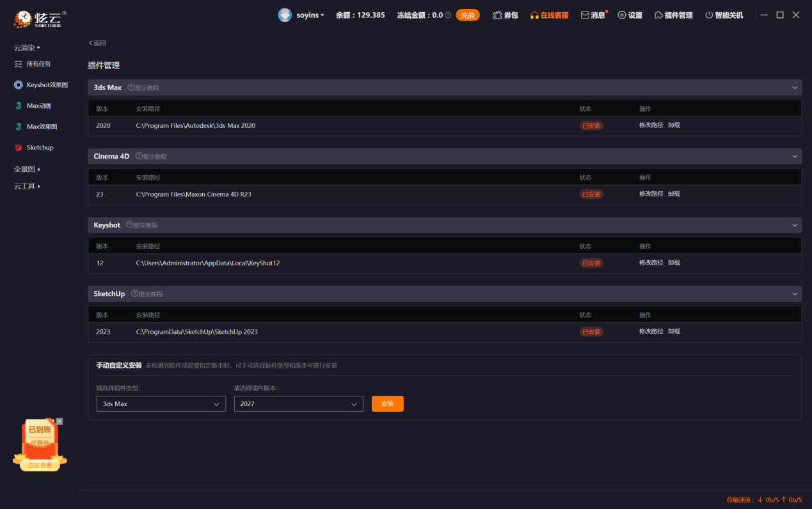Click 修改路径 for KeyShot12
Image resolution: width=812 pixels, height=509 pixels.
(651, 263)
